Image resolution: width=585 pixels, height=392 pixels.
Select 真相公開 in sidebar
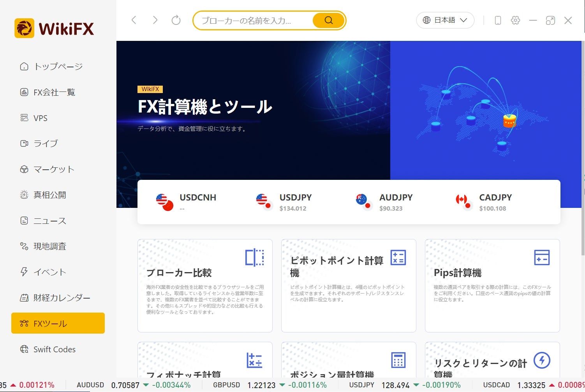pyautogui.click(x=58, y=195)
